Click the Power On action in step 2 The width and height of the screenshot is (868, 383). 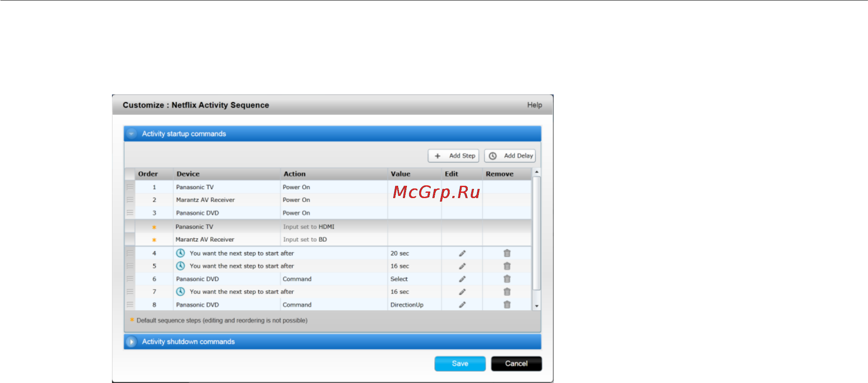(296, 200)
